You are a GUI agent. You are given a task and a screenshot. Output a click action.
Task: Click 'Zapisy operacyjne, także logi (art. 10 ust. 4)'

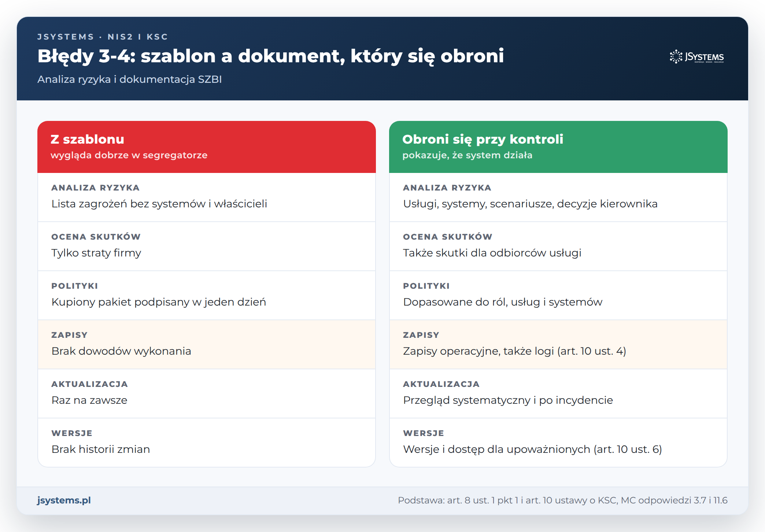[514, 351]
